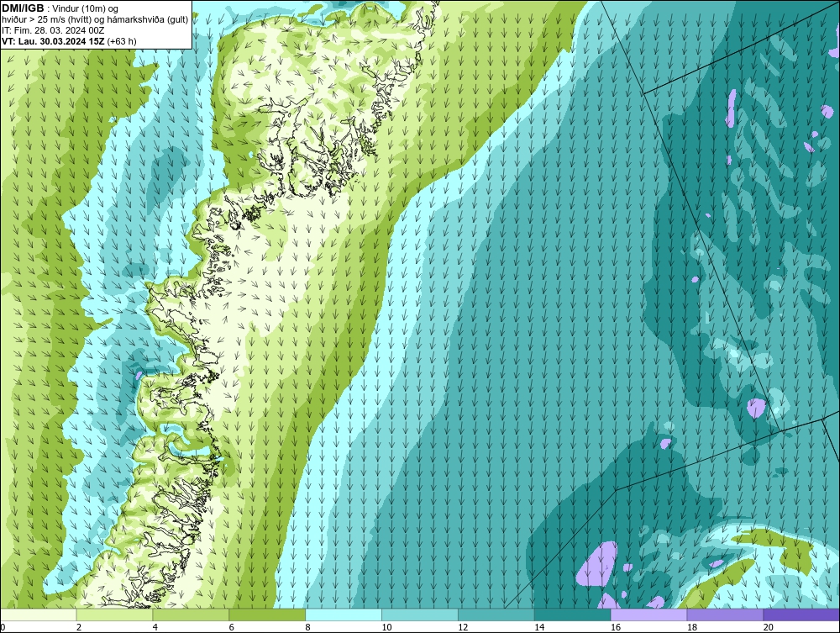Click the 6–8 m/s olive green swatch
Screen dimensions: 840x633
[267, 615]
